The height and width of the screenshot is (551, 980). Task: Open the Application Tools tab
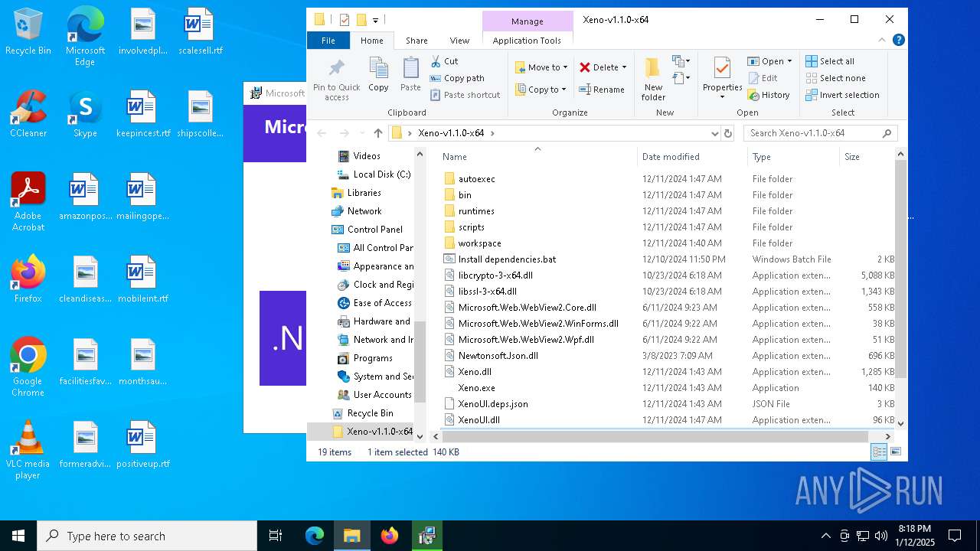pyautogui.click(x=527, y=41)
